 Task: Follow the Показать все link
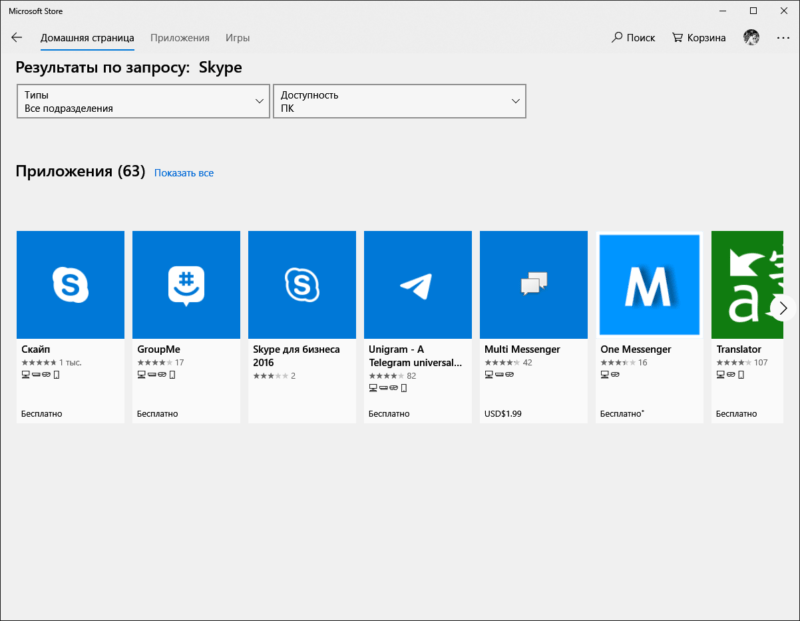(184, 173)
